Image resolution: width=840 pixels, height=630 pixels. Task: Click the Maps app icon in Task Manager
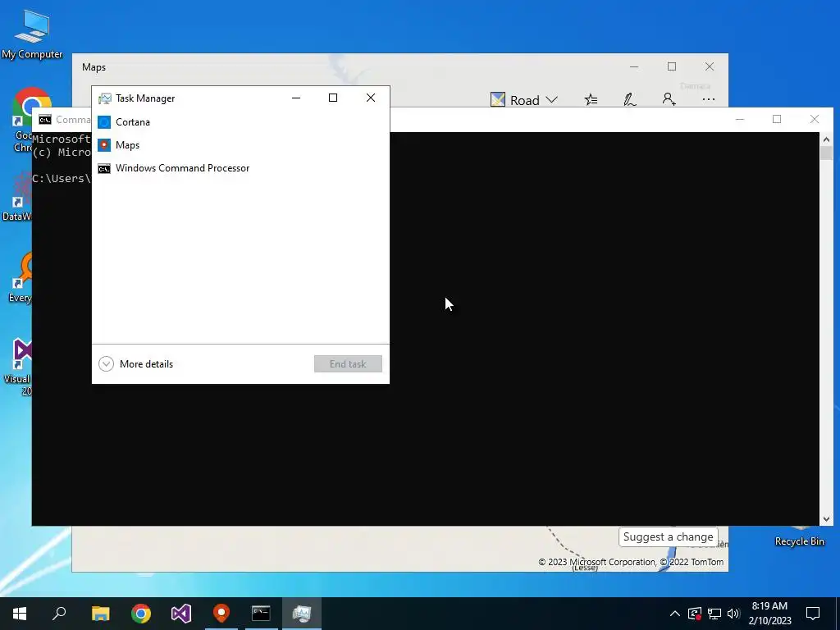104,145
